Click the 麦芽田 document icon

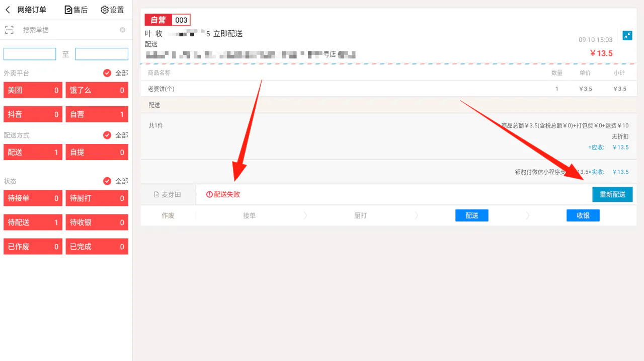coord(156,194)
